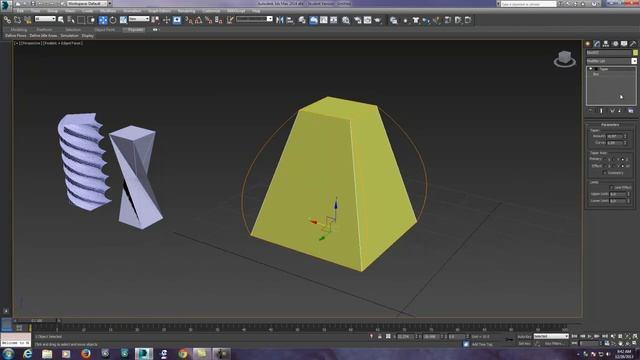
Task: Click Define Idle Areas in the ribbon
Action: coord(43,36)
